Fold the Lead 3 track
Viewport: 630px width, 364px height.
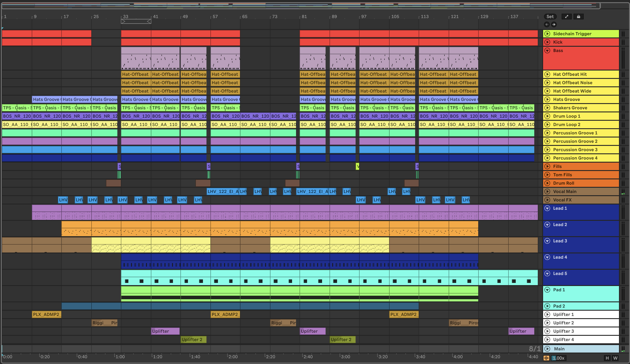click(547, 241)
